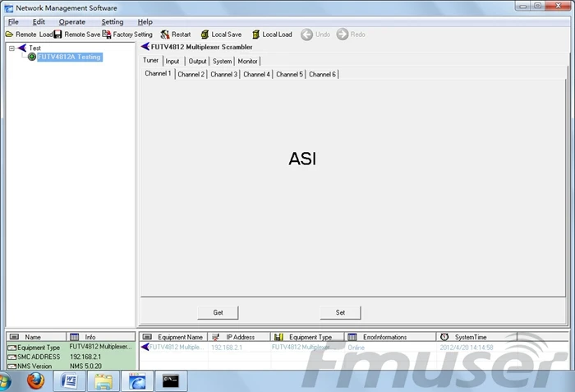This screenshot has width=575, height=392.
Task: Click the Name column header icon
Action: 14,337
